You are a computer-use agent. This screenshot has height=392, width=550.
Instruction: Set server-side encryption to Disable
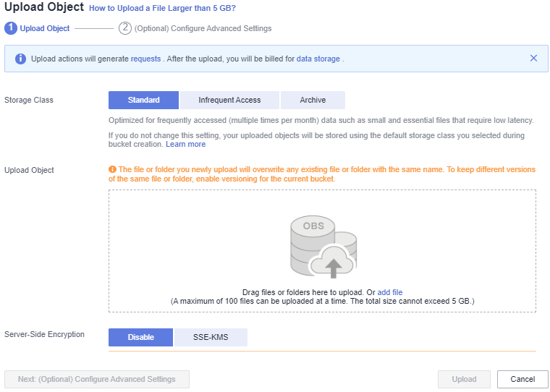click(140, 337)
